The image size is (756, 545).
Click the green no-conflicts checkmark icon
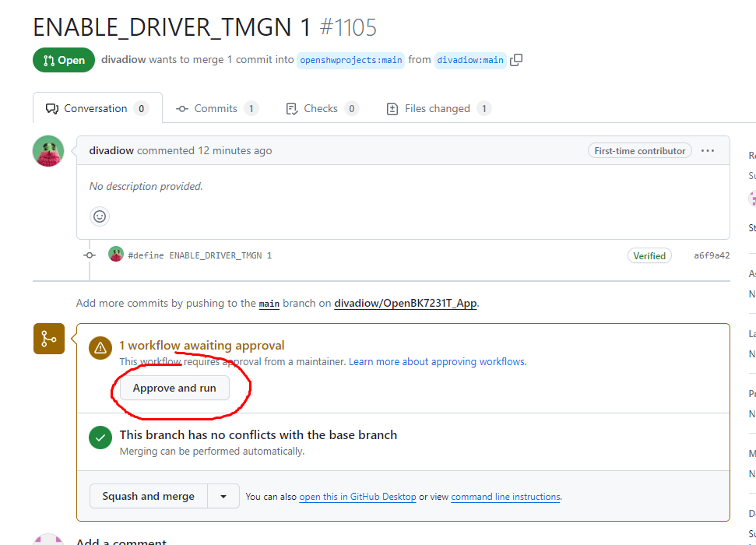(x=100, y=438)
